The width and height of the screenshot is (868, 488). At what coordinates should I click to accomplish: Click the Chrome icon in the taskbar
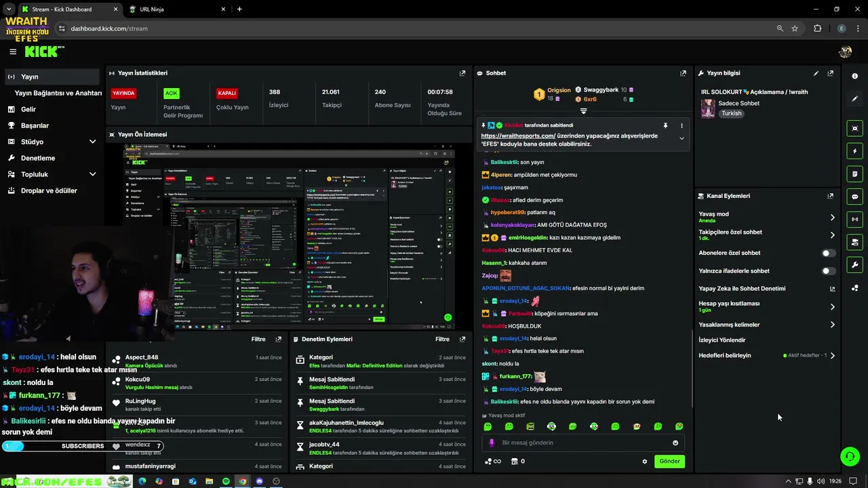pos(243,481)
